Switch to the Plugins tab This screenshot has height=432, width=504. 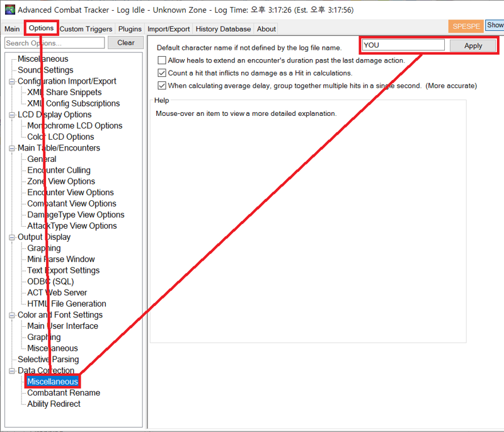click(x=130, y=29)
